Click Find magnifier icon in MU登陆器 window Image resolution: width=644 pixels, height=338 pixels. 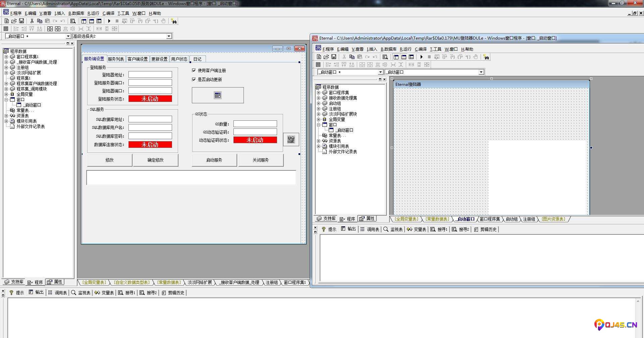385,57
